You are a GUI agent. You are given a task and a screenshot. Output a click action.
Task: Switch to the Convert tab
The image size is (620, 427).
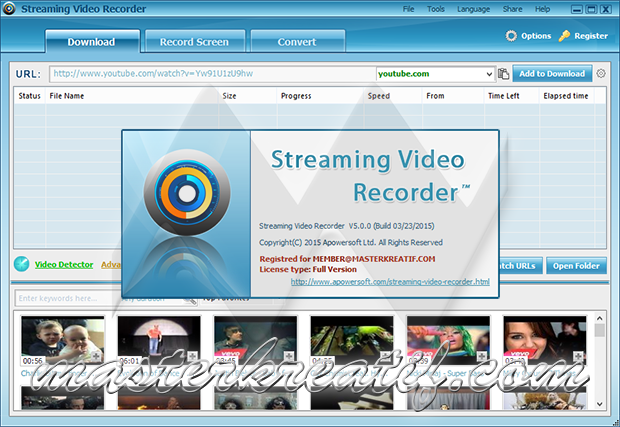point(298,41)
